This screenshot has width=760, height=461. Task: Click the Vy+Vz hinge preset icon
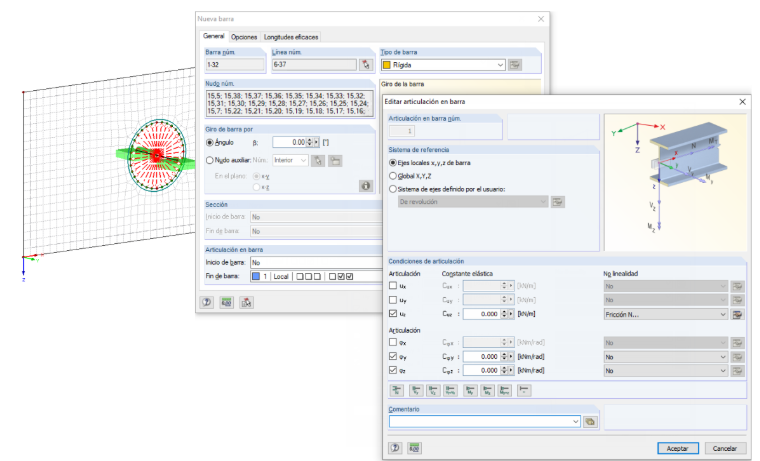tap(451, 390)
